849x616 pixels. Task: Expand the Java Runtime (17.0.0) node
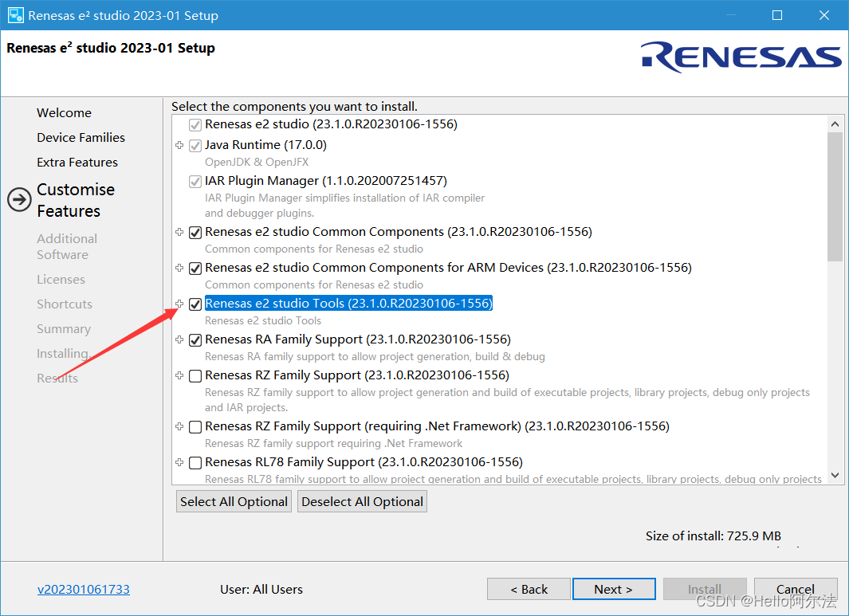(x=180, y=145)
